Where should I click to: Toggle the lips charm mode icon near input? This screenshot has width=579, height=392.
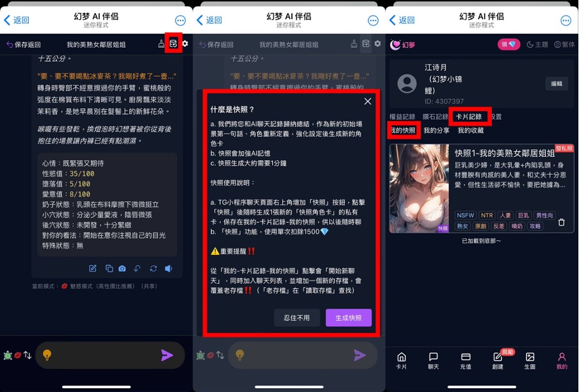pos(17,355)
